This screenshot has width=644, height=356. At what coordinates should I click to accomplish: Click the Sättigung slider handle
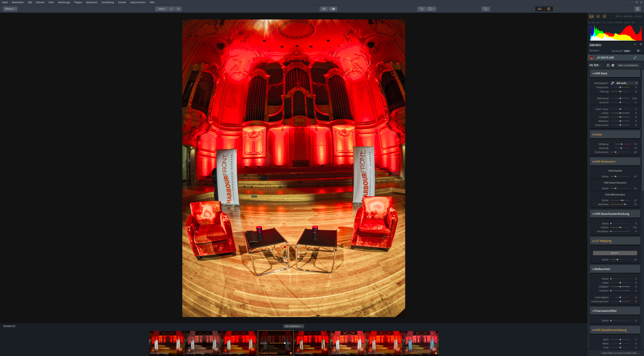click(622, 144)
